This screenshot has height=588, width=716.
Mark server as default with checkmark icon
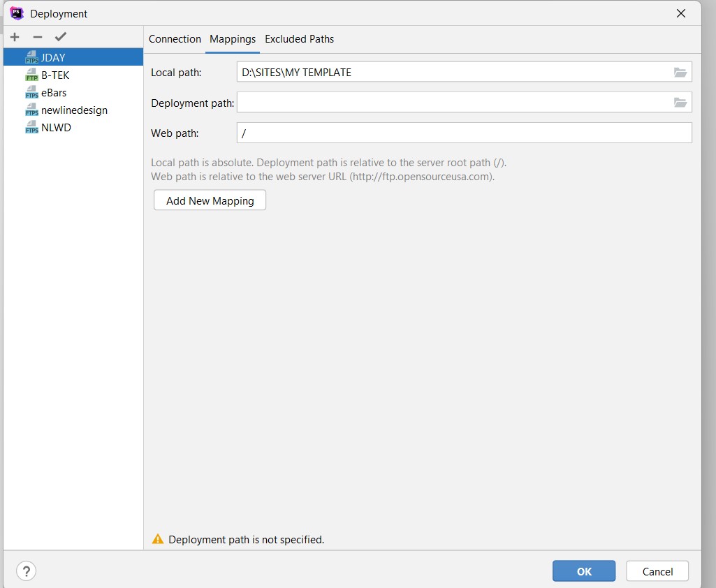(61, 37)
